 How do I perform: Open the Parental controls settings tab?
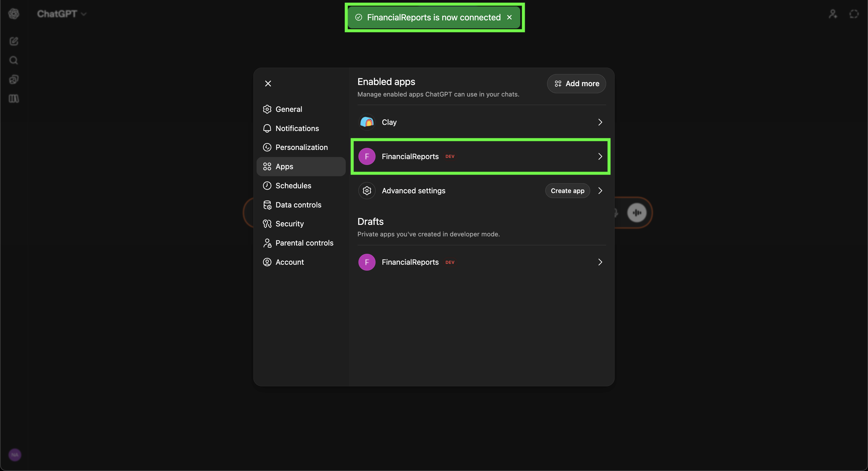[x=301, y=243]
